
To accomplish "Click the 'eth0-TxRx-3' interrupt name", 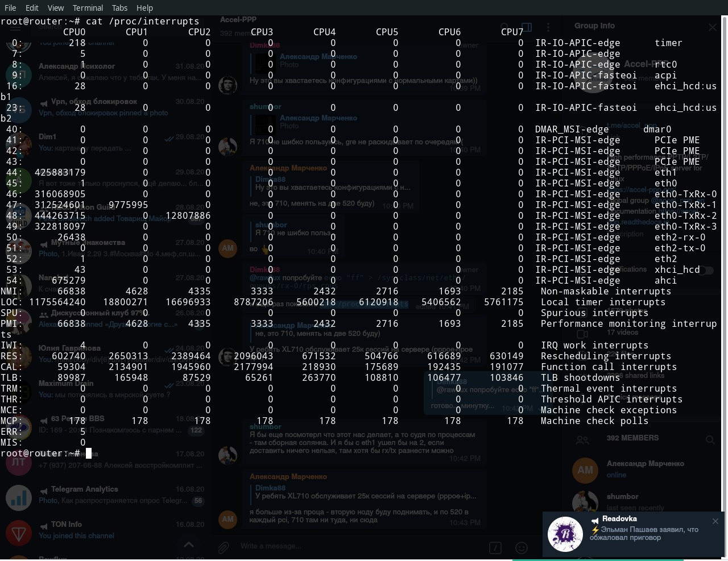I will coord(685,227).
